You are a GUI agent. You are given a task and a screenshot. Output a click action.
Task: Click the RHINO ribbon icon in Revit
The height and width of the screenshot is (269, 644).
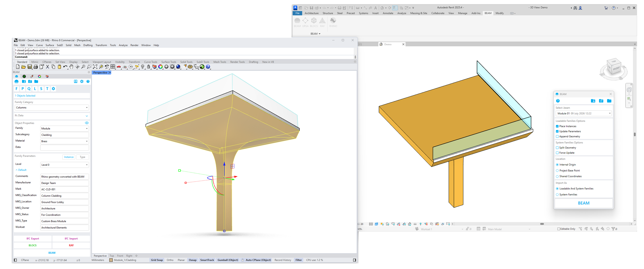pos(333,22)
